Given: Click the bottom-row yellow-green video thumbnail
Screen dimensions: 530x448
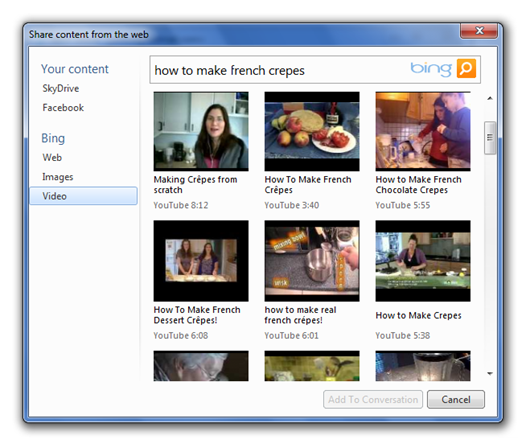Looking at the screenshot, I should [312, 366].
